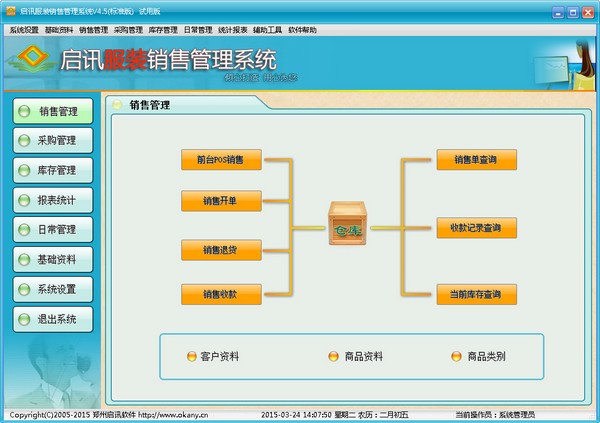Open the 辅助工具 menu
Viewport: 600px width, 423px height.
267,30
